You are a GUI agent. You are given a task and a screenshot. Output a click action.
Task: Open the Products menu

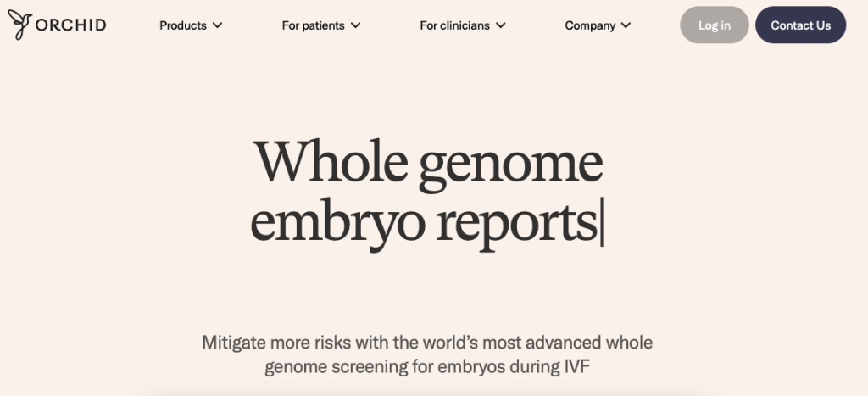pos(183,25)
